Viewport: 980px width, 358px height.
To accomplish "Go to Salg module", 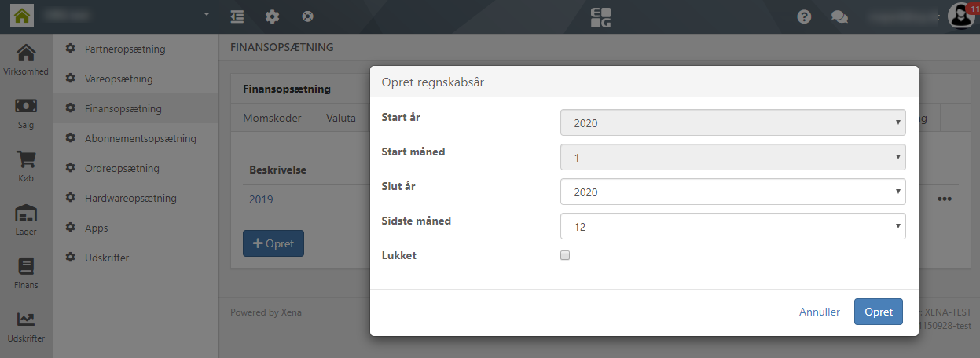I will [x=26, y=112].
